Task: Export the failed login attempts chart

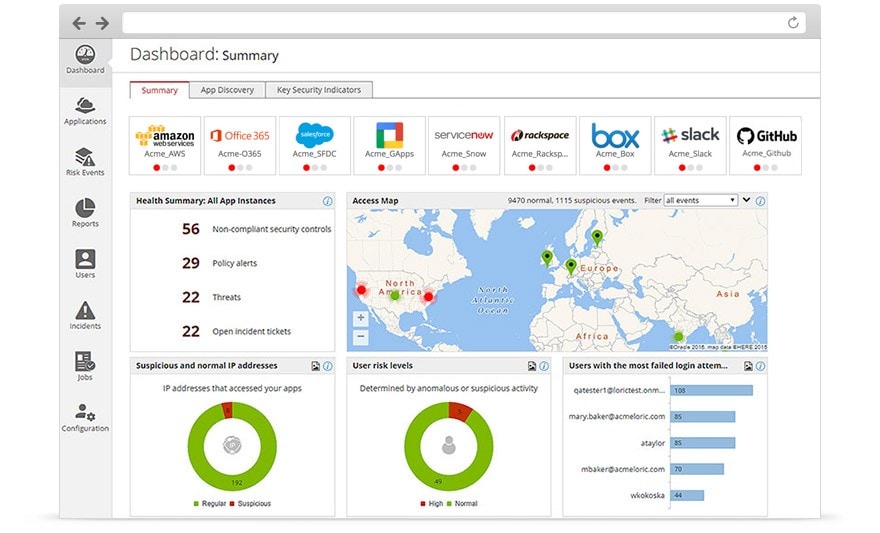Action: coord(748,366)
